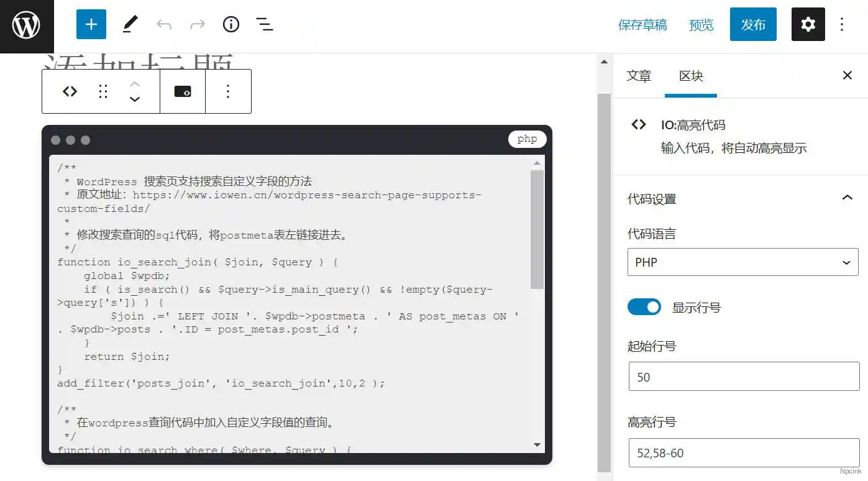This screenshot has height=481, width=868.
Task: Open the document outline list view icon
Action: click(264, 24)
